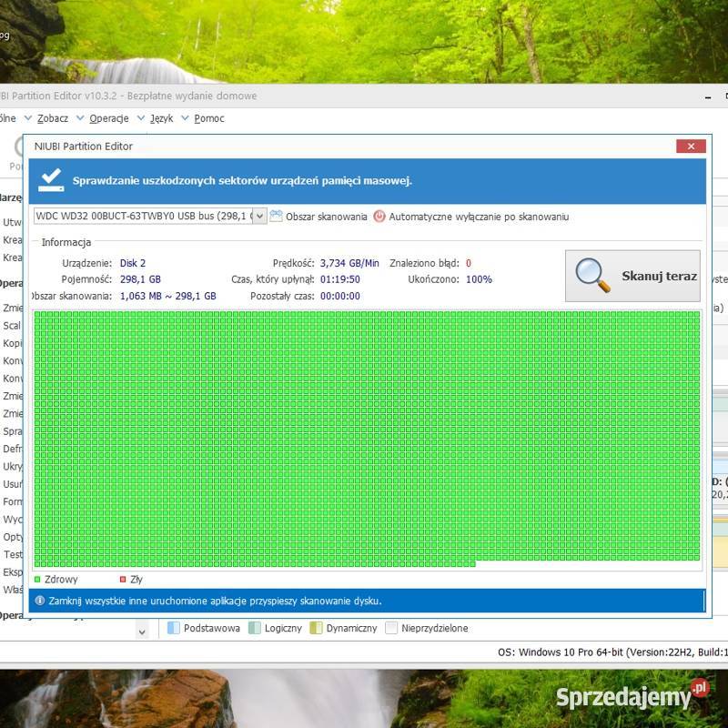The height and width of the screenshot is (728, 728).
Task: Click main window title "Bezpłatne wydanie domowe"
Action: pos(192,96)
